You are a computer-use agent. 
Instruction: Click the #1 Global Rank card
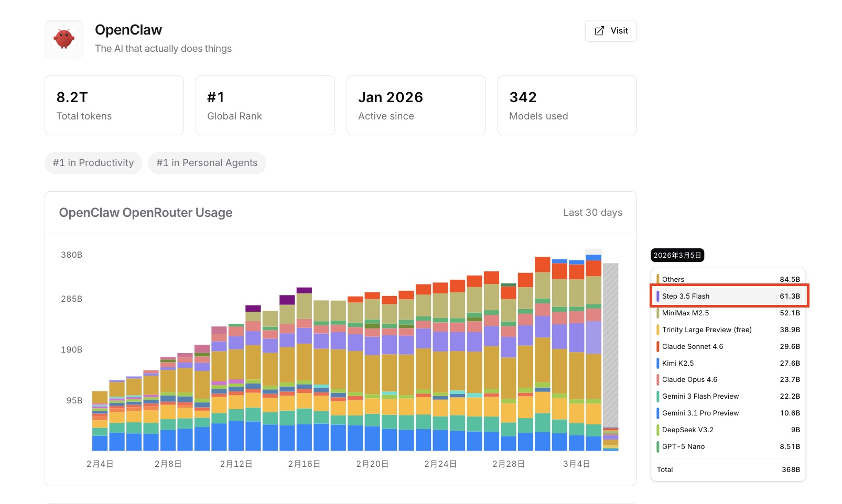(265, 105)
